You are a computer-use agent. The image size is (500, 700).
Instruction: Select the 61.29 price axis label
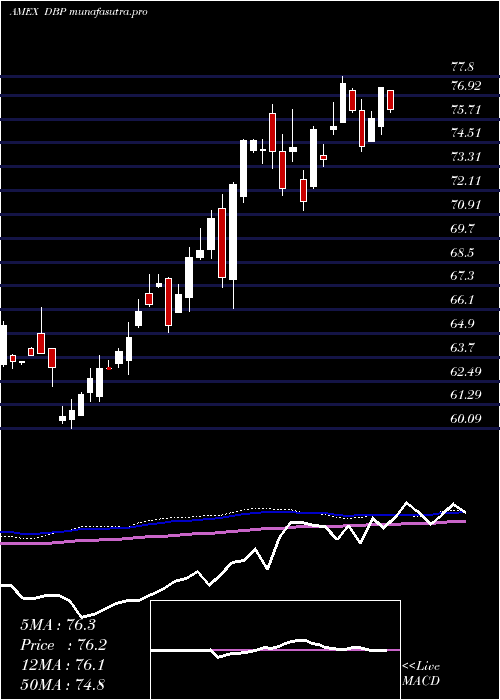[466, 395]
